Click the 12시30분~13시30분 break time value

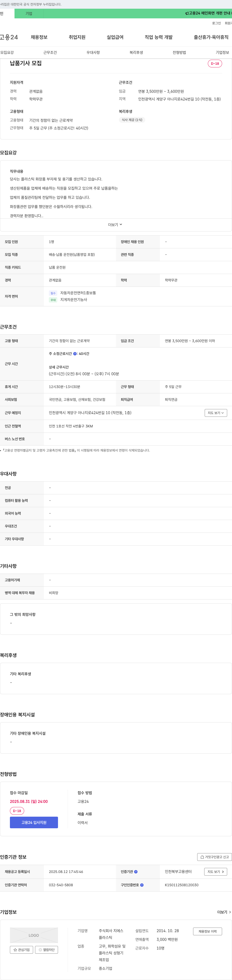(64, 387)
